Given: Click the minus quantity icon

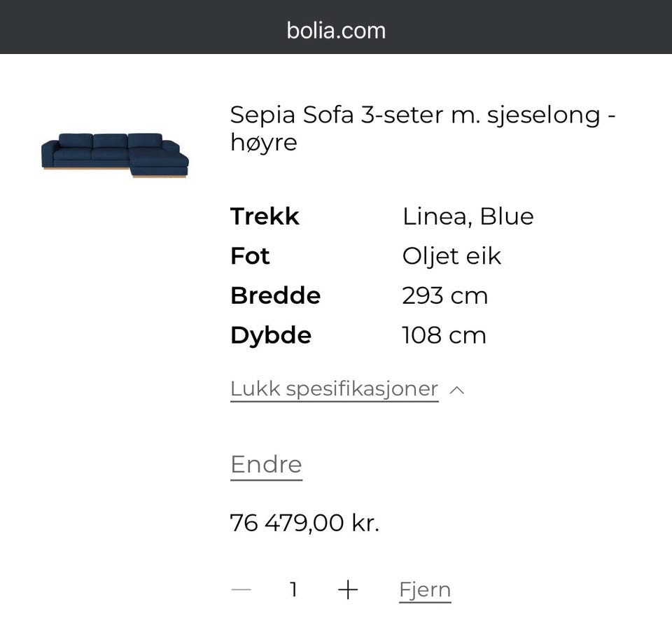Looking at the screenshot, I should tap(241, 590).
